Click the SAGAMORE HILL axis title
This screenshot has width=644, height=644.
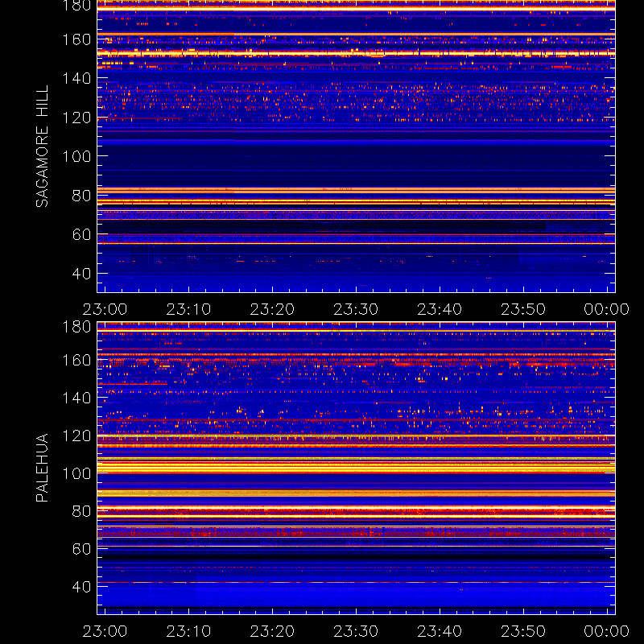[43, 147]
